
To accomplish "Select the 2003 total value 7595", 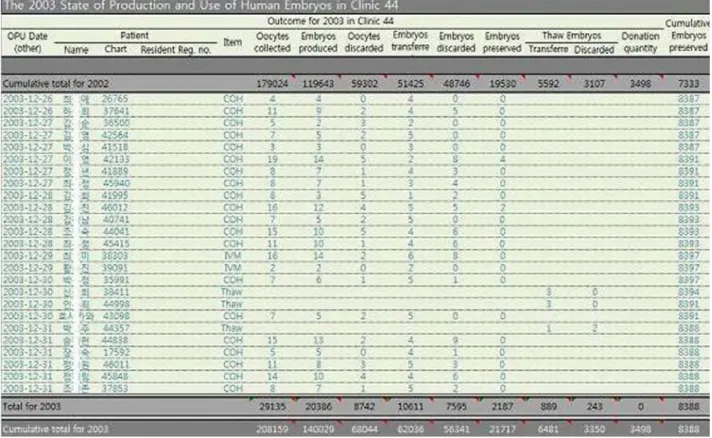I will (456, 407).
